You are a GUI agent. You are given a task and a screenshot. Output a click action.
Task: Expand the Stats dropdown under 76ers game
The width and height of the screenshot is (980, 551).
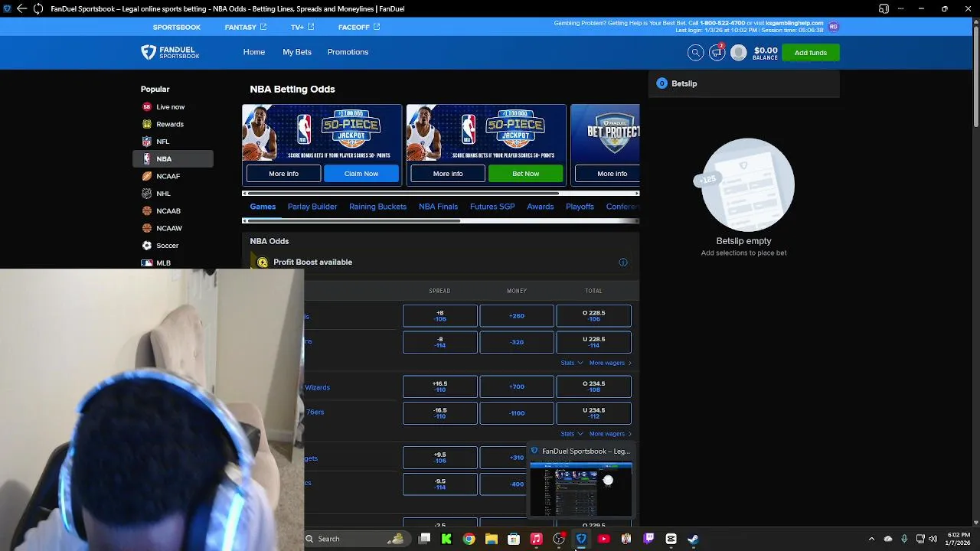(571, 434)
